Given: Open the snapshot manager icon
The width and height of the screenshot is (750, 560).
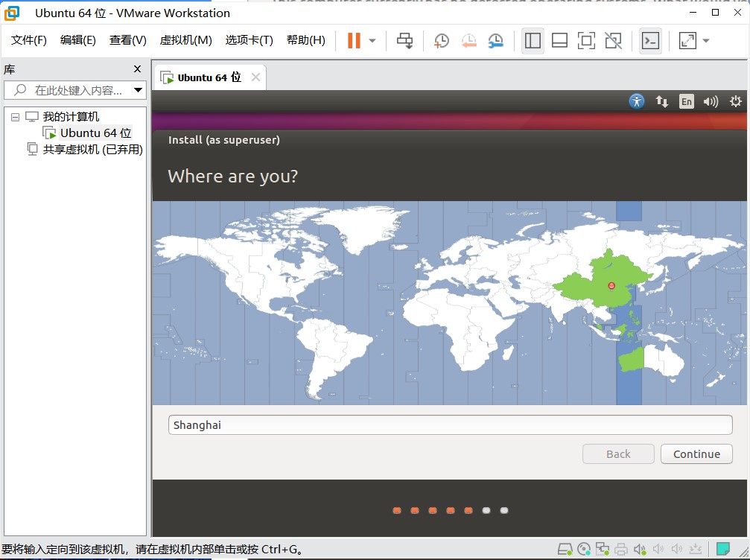Looking at the screenshot, I should pos(495,40).
